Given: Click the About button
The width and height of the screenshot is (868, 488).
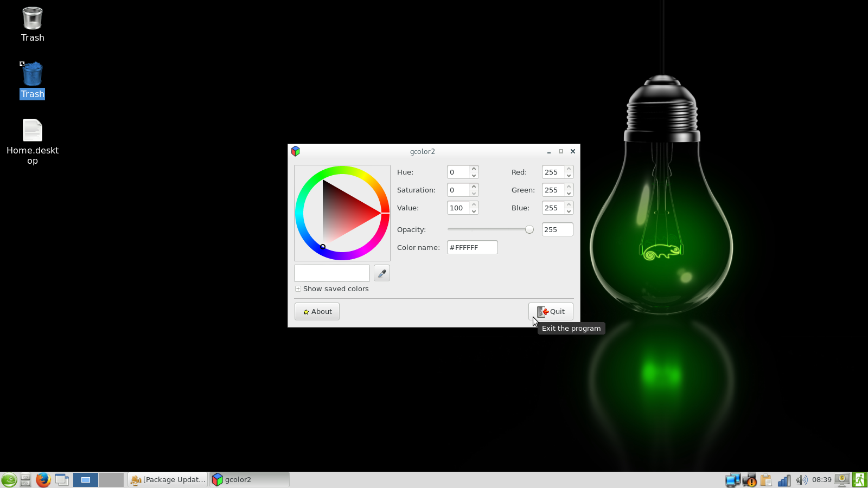Looking at the screenshot, I should pyautogui.click(x=317, y=312).
